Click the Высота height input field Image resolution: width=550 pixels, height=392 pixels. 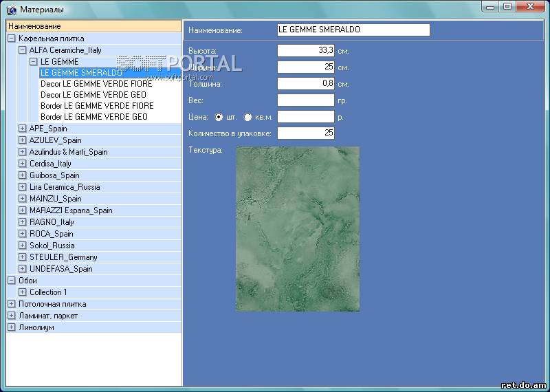pos(305,51)
